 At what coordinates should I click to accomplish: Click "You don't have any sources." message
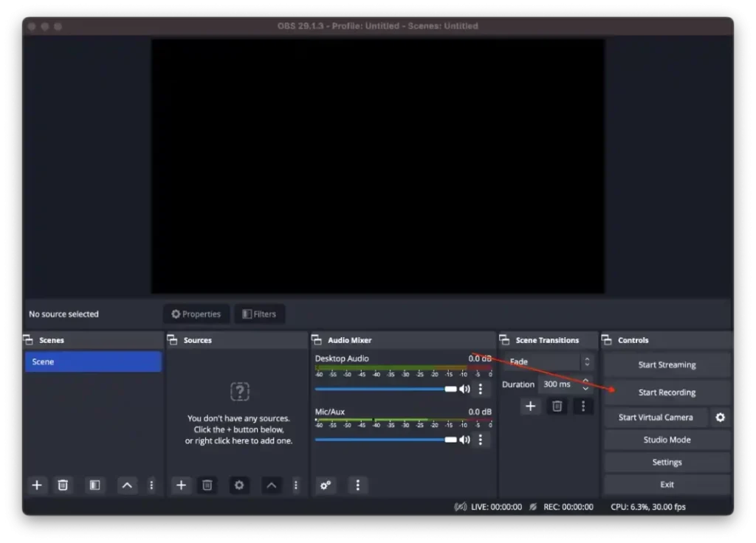tap(238, 418)
